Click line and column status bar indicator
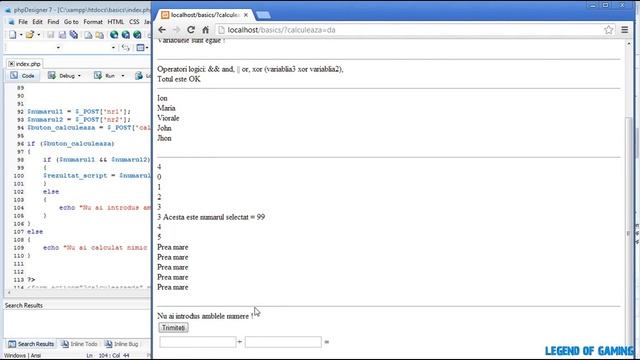The image size is (640, 360). pyautogui.click(x=108, y=356)
